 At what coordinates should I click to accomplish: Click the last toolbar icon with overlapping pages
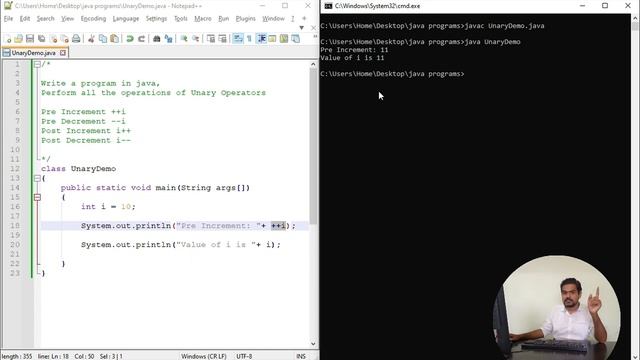click(x=295, y=39)
